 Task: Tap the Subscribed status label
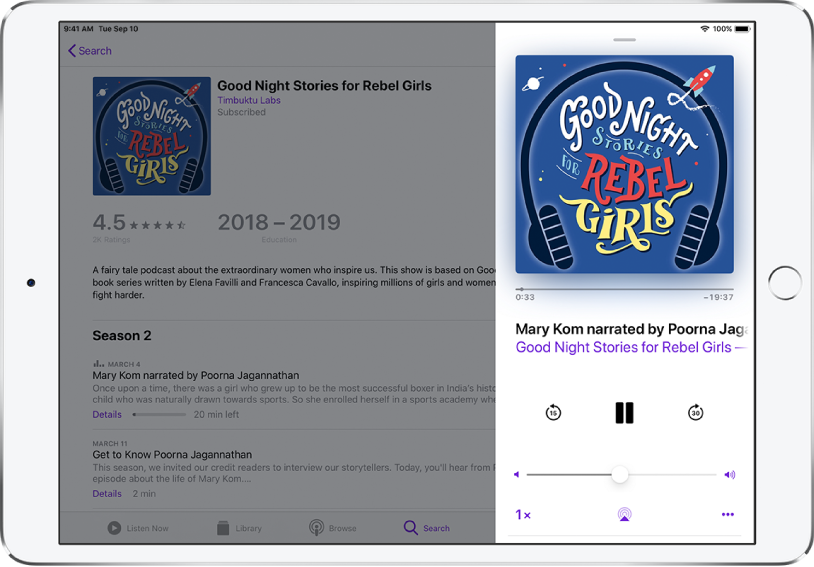pyautogui.click(x=241, y=112)
